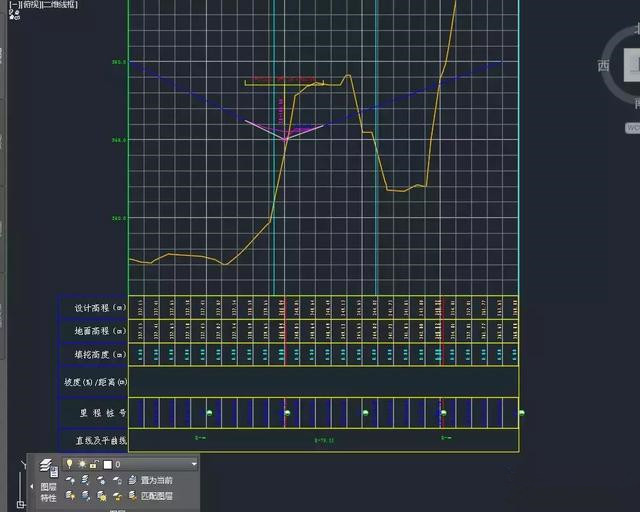Select the 地面高程 (m) row label
The height and width of the screenshot is (512, 640).
tap(100, 331)
